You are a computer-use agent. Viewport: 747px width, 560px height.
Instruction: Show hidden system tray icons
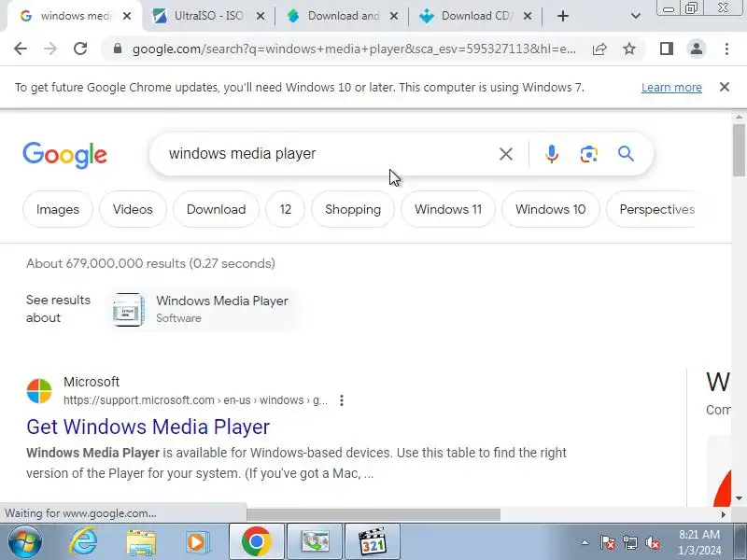[585, 542]
